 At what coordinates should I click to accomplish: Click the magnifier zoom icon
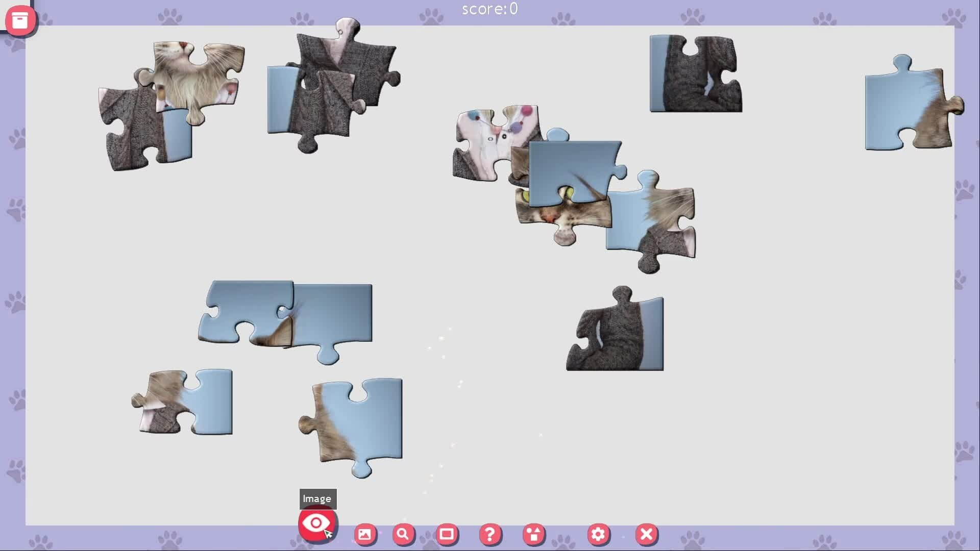[x=403, y=534]
